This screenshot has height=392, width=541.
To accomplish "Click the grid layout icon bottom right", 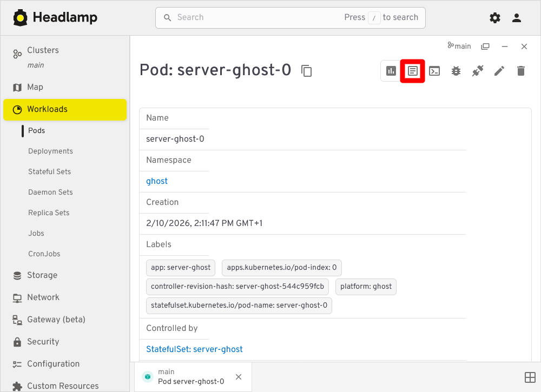I will pos(529,377).
